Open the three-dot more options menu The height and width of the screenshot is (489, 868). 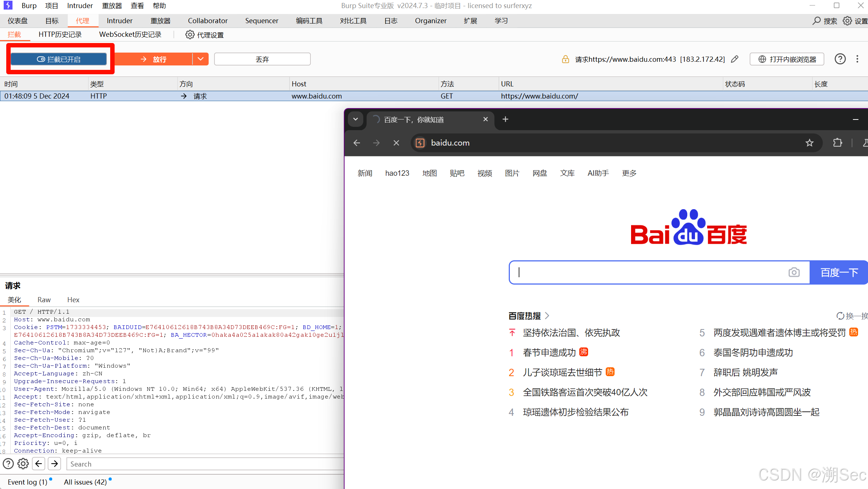click(x=857, y=59)
